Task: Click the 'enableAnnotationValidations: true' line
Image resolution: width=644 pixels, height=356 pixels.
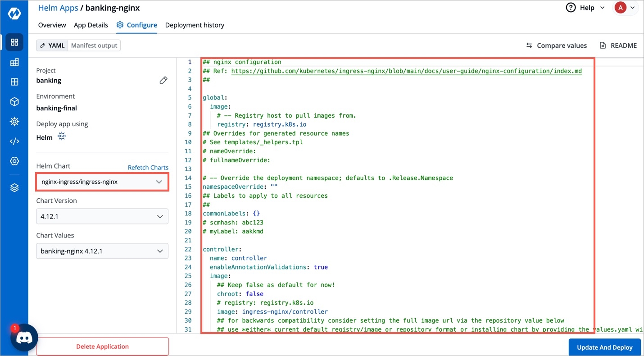Action: (x=269, y=267)
